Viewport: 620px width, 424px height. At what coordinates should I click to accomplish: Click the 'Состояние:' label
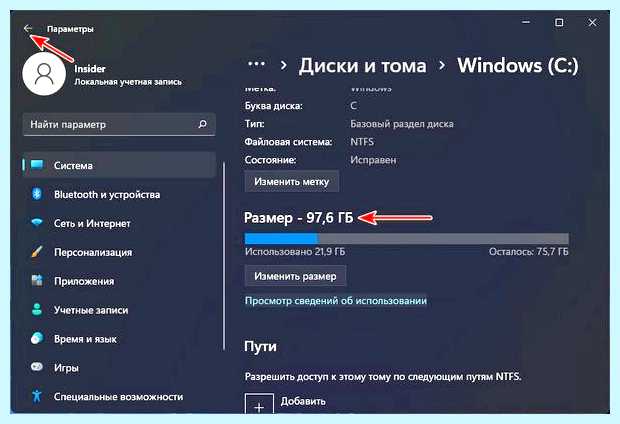tap(270, 160)
